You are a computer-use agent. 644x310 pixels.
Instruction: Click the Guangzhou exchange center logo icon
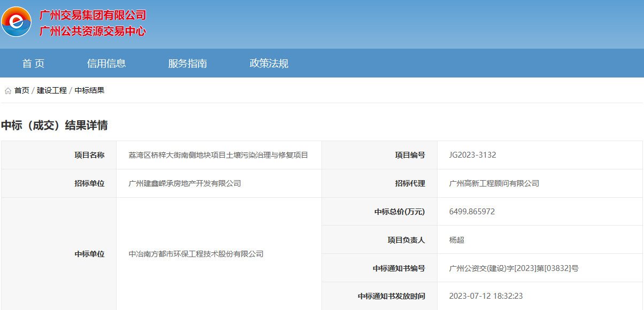(16, 22)
